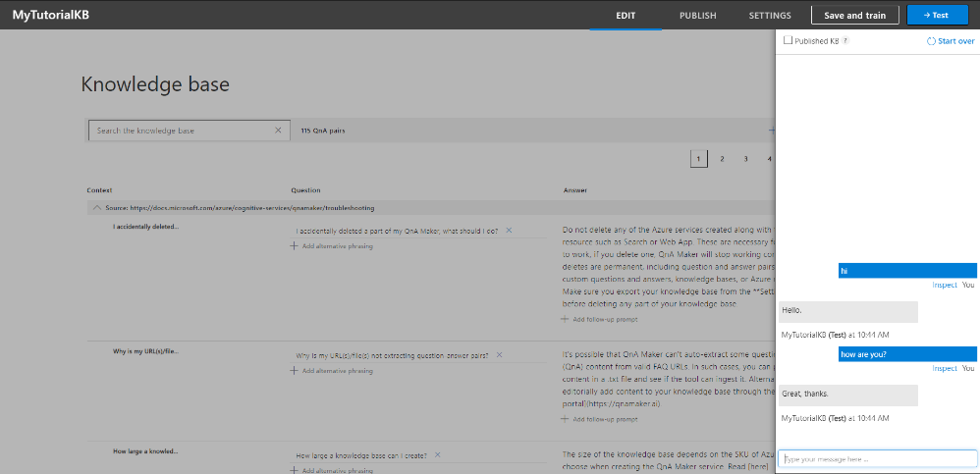Click the 'I accidentally deleted...' context cell

[x=145, y=227]
